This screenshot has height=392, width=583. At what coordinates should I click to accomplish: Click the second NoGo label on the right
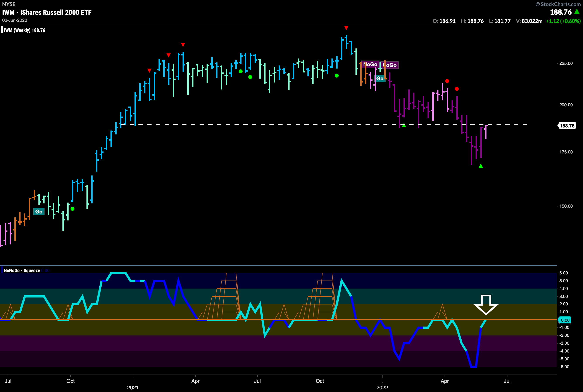point(390,65)
